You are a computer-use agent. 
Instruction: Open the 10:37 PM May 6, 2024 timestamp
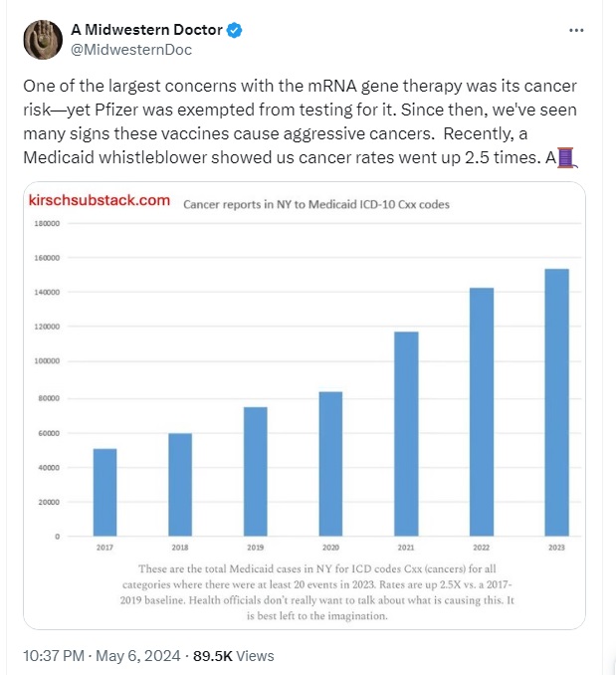[x=102, y=656]
